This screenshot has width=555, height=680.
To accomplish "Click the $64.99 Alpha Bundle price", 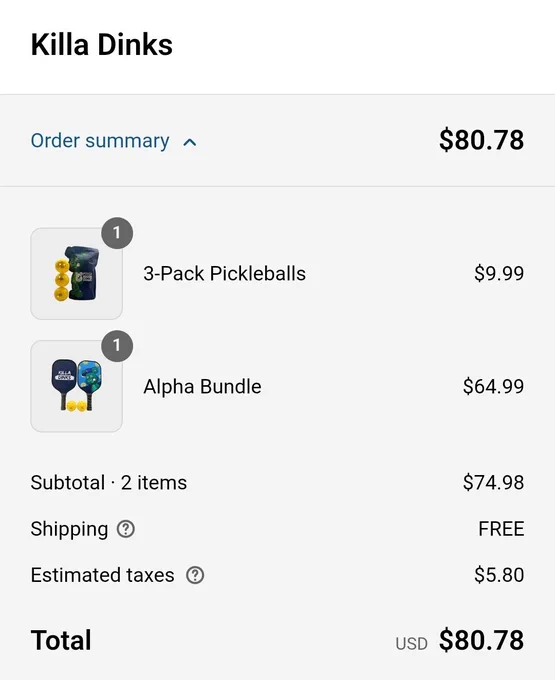I will [493, 386].
